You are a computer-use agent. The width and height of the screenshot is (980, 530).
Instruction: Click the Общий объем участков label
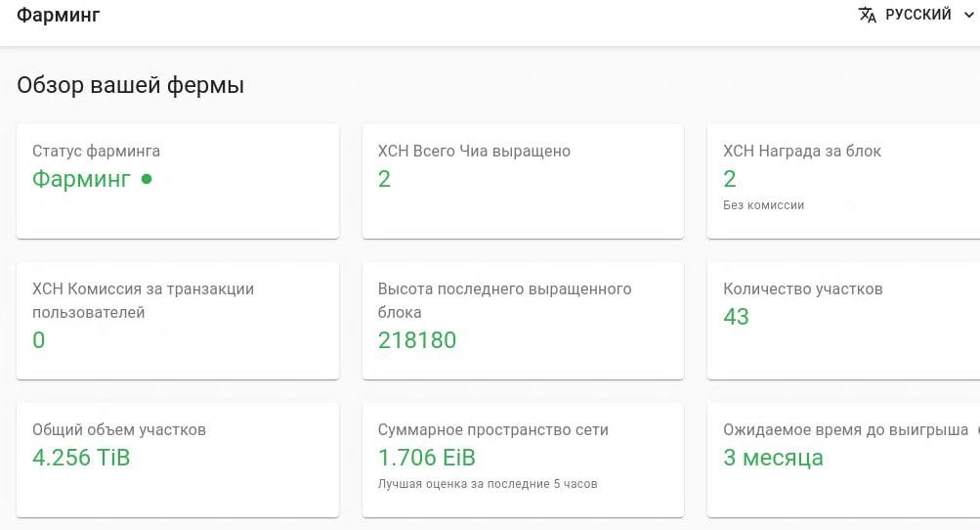(x=119, y=430)
